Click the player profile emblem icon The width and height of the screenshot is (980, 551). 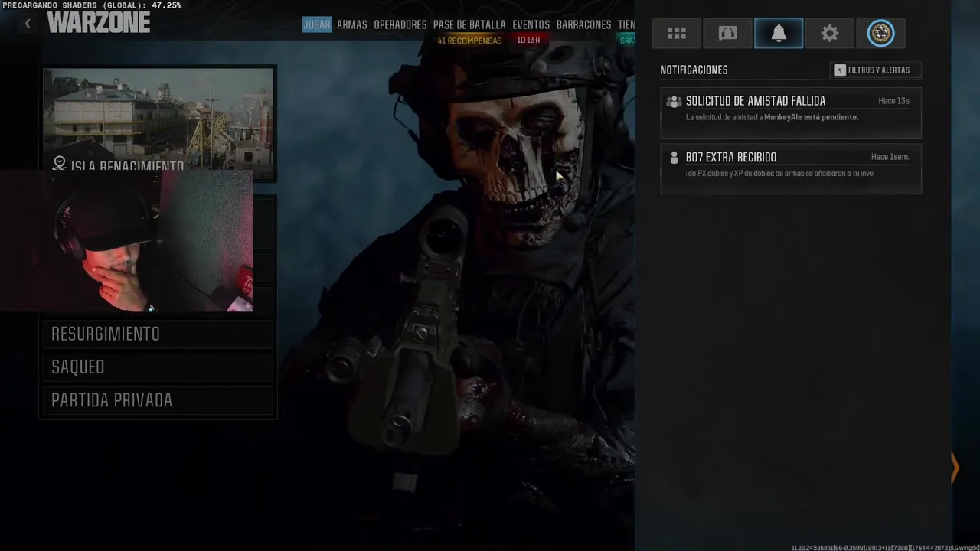click(x=880, y=33)
